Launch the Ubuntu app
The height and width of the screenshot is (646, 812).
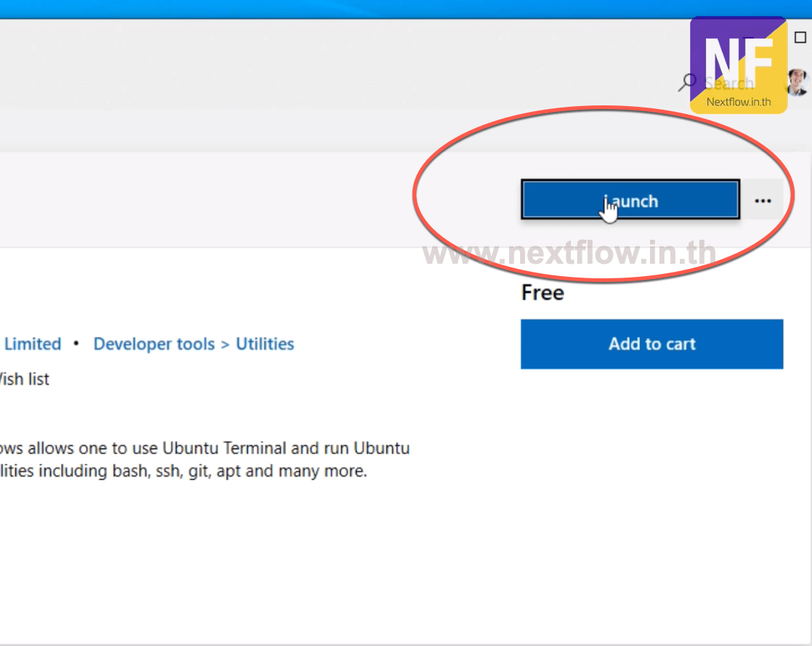pos(630,200)
